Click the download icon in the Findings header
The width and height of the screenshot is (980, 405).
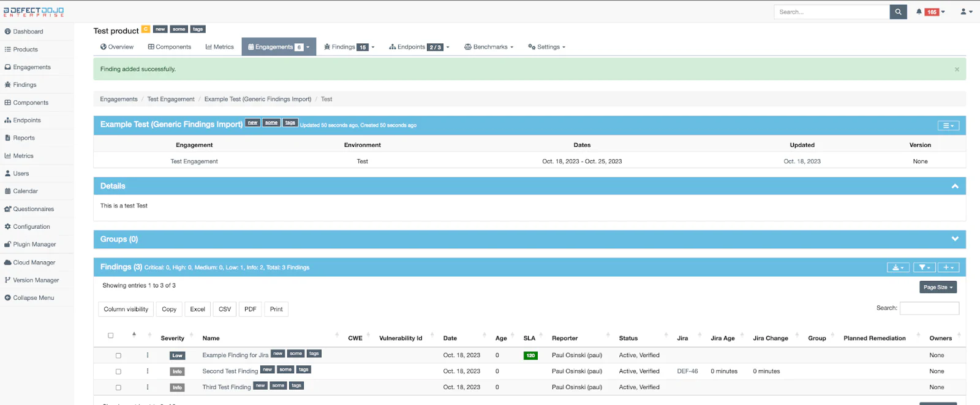point(897,267)
